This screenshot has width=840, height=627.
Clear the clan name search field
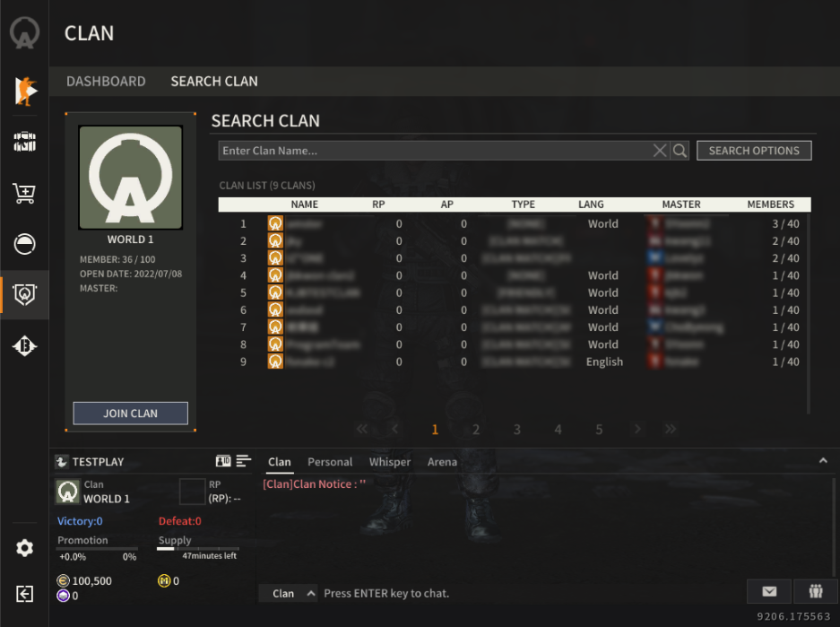[660, 151]
